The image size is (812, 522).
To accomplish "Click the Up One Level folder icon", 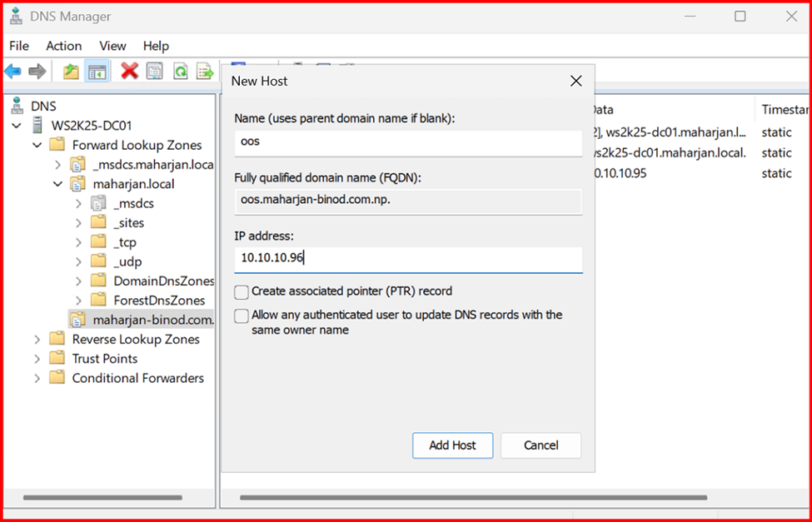I will 72,72.
